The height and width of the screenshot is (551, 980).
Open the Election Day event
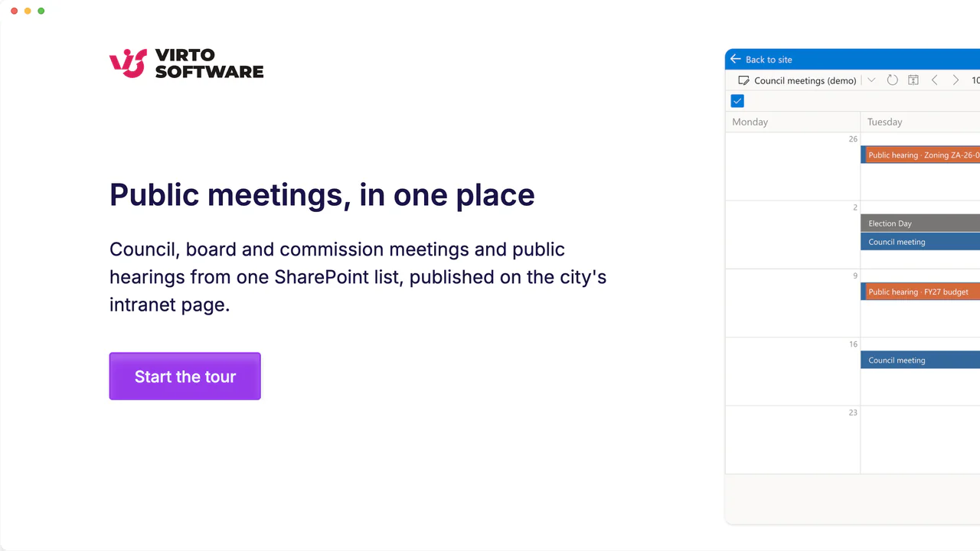click(x=921, y=223)
